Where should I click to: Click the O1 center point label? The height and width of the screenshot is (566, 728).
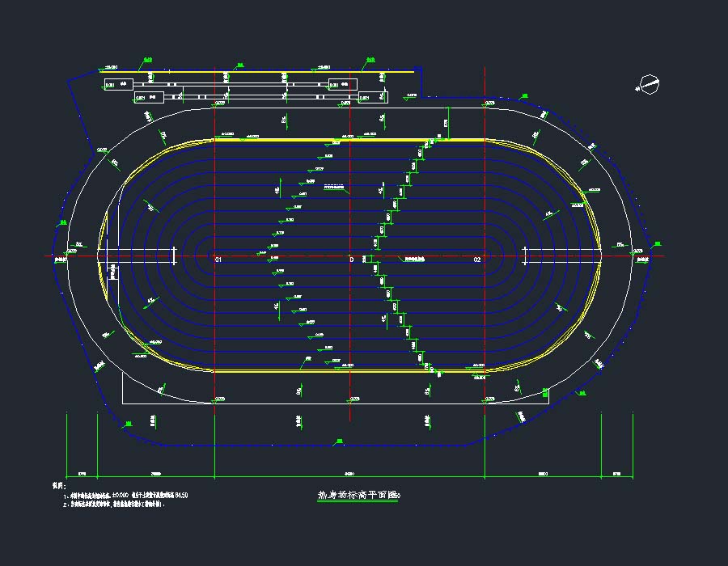[218, 260]
